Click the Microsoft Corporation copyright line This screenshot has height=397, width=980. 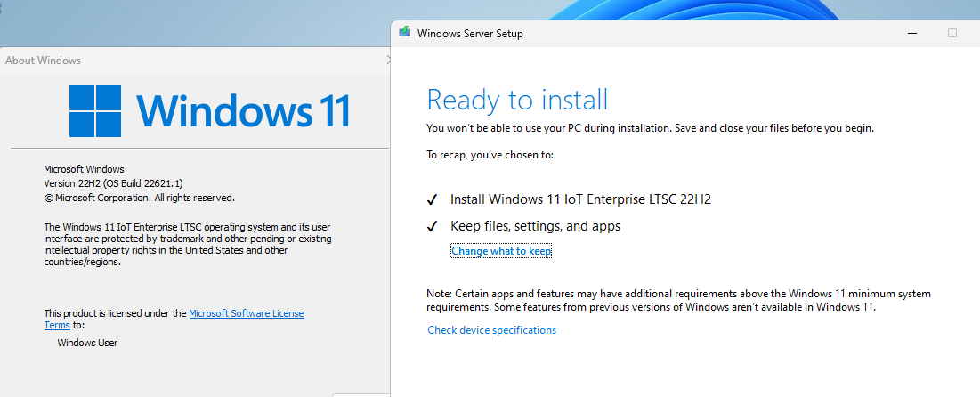coord(140,198)
